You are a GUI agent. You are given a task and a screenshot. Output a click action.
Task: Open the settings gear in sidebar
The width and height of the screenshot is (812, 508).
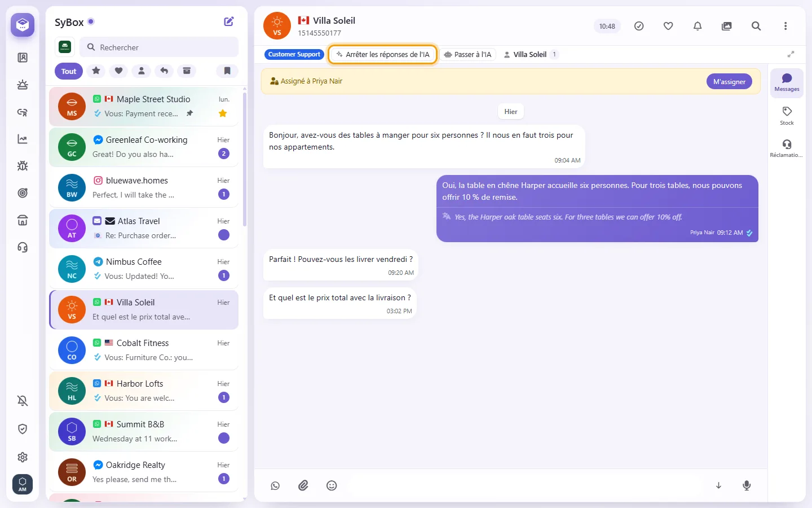(x=23, y=457)
